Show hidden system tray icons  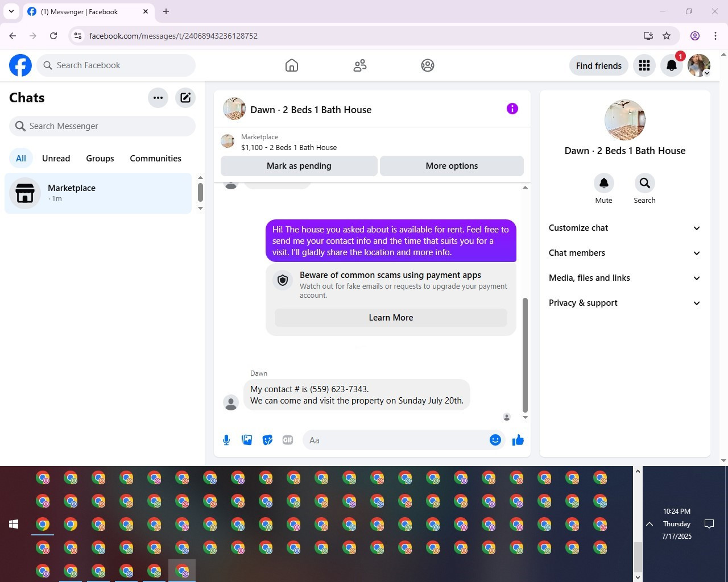point(650,524)
